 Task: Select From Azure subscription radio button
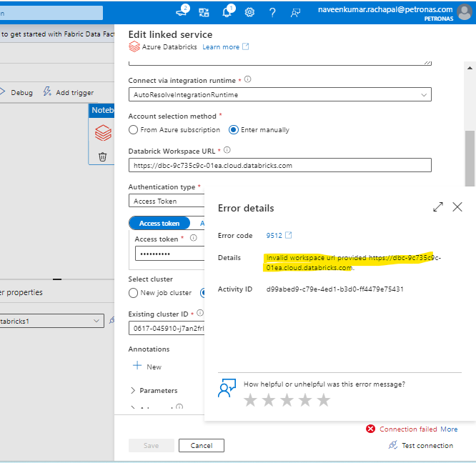tap(133, 130)
